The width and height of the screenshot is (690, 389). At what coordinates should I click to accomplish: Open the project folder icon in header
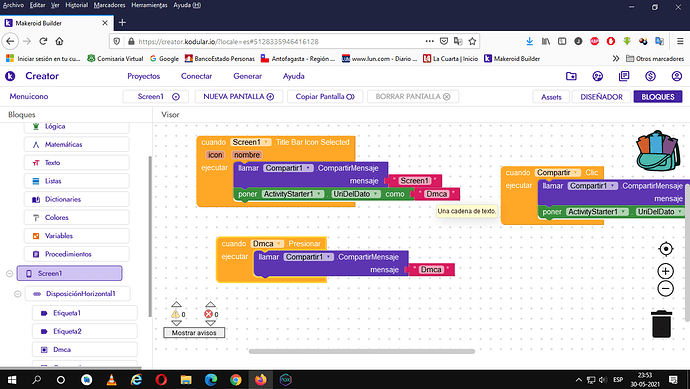pyautogui.click(x=571, y=76)
